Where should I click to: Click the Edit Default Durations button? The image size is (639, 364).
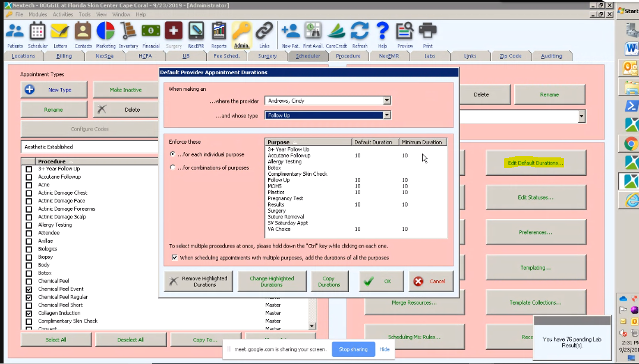coord(536,163)
